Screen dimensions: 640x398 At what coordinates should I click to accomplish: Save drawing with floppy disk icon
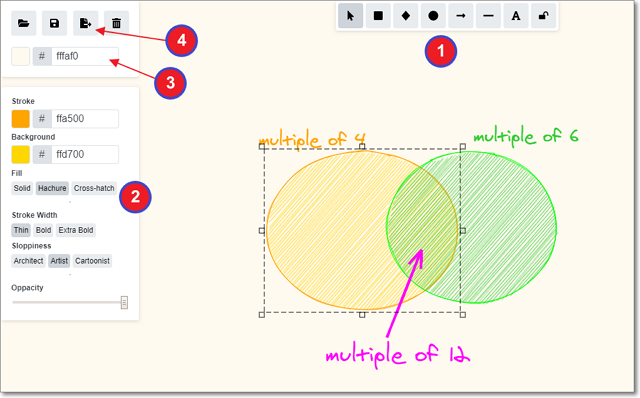pyautogui.click(x=54, y=23)
